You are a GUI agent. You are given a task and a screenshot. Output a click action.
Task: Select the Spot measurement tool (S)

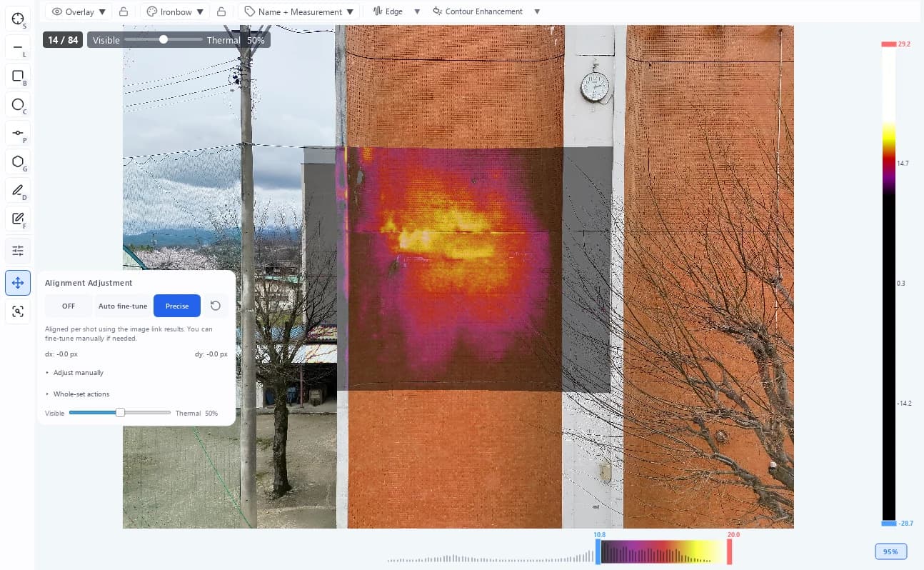[18, 19]
